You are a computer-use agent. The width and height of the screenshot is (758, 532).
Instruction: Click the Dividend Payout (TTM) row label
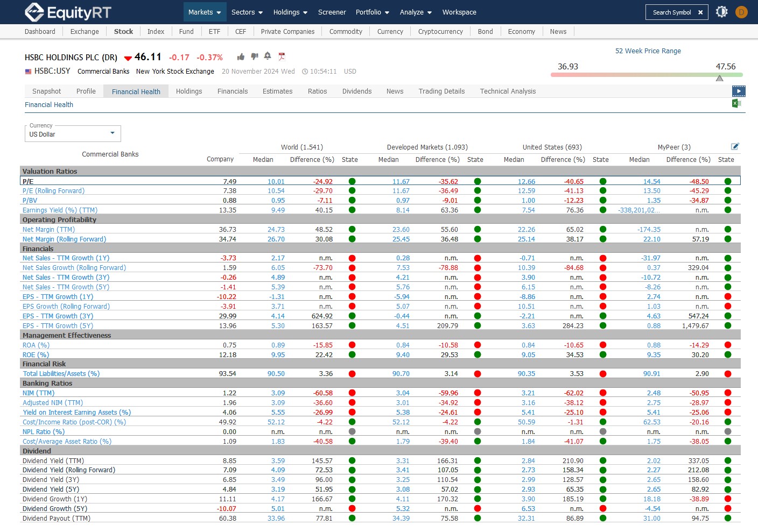click(57, 519)
